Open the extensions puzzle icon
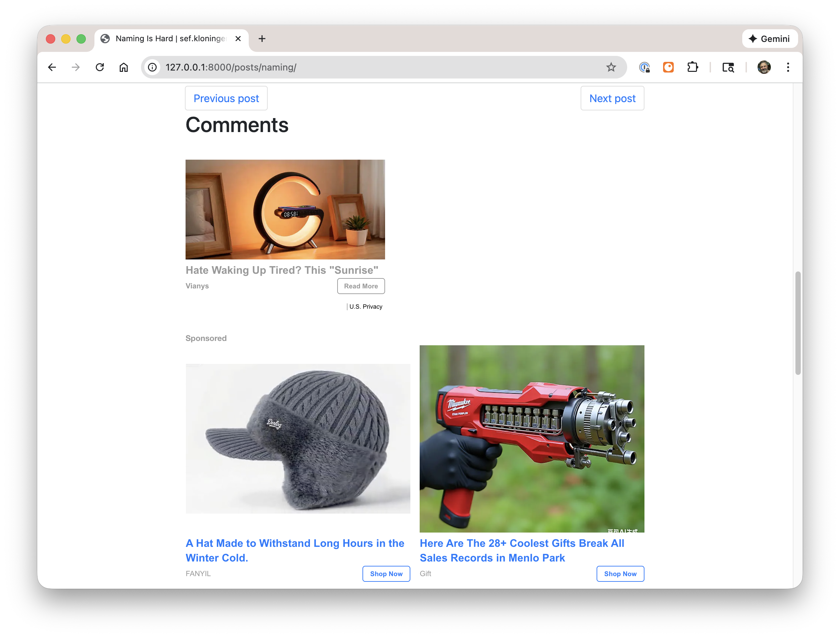 tap(692, 67)
